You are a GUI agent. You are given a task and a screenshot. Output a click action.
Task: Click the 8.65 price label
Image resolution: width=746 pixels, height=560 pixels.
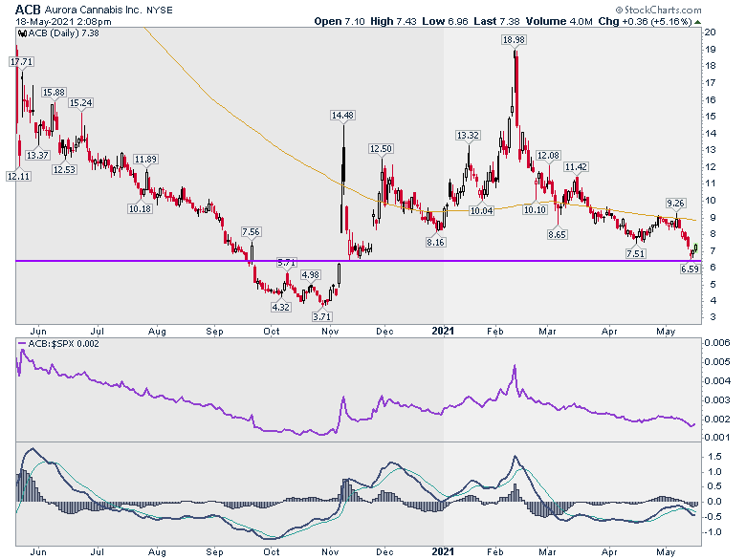click(557, 234)
